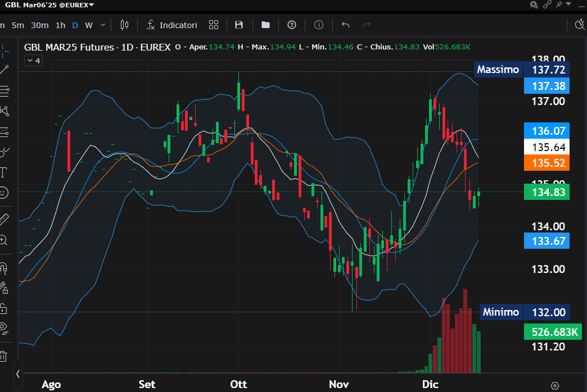Switch to the 1h timeframe
This screenshot has width=587, height=392.
pyautogui.click(x=60, y=25)
